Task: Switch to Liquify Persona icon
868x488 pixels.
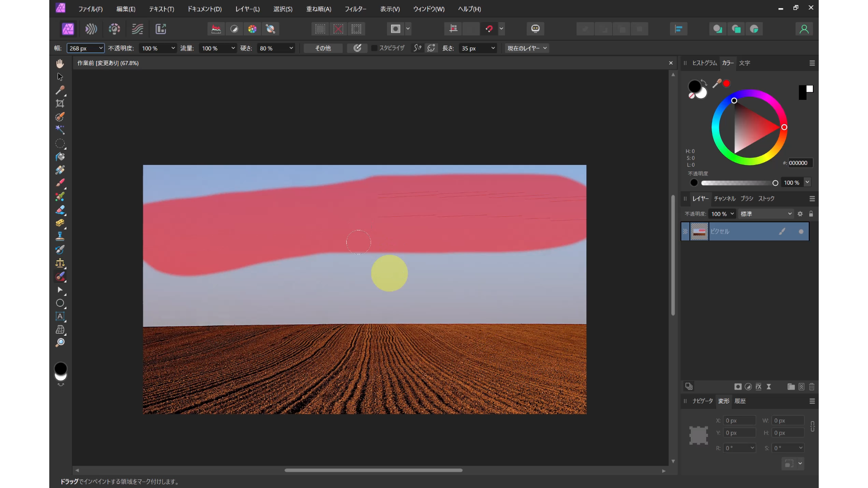Action: pyautogui.click(x=91, y=29)
